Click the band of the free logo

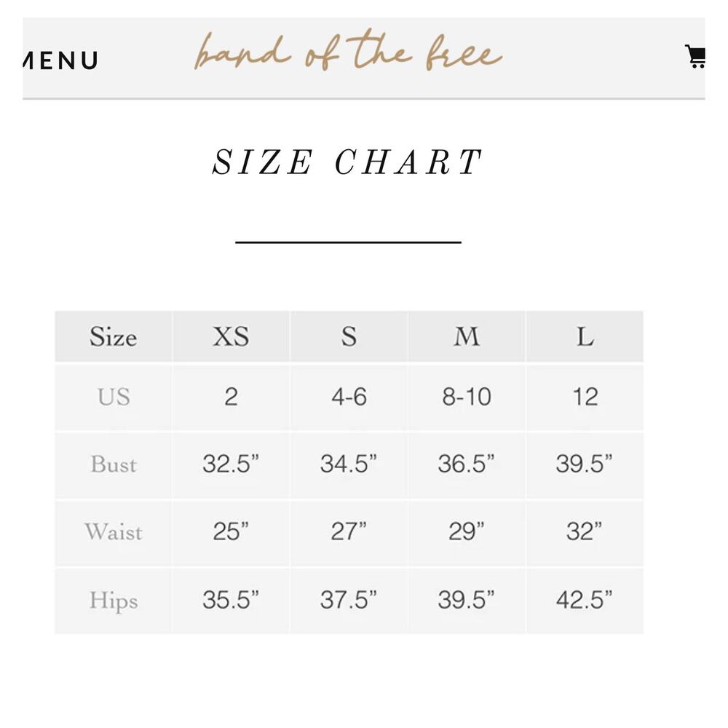click(348, 52)
